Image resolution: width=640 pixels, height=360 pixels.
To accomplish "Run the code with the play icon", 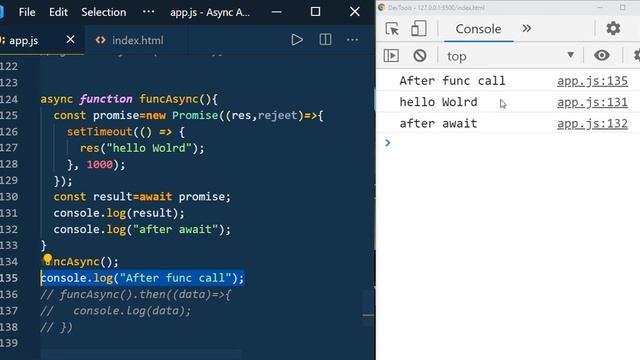I will click(297, 40).
